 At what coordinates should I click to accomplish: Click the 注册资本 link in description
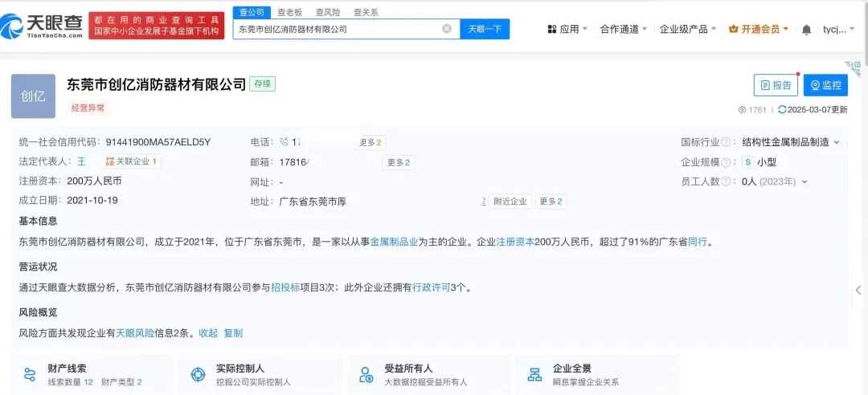coord(515,242)
